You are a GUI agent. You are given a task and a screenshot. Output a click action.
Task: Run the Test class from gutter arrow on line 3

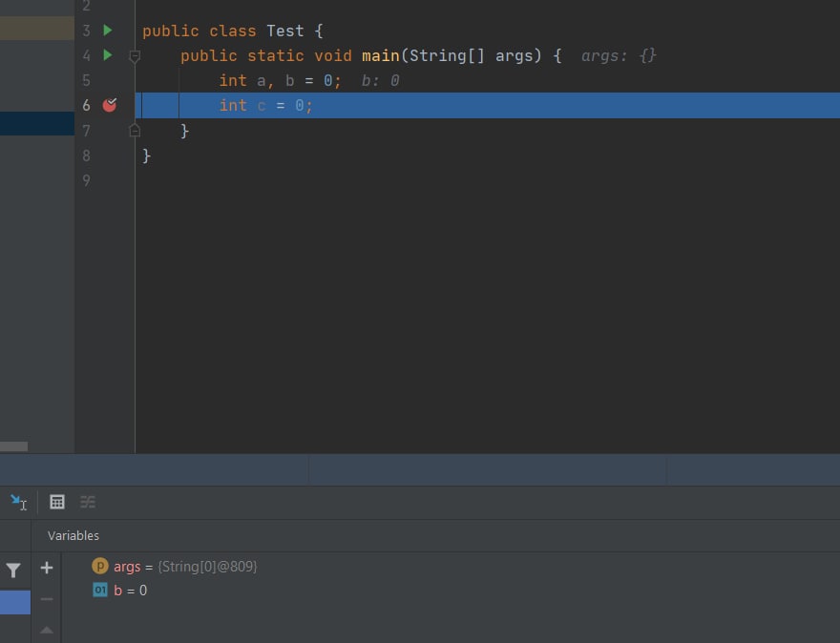[x=108, y=31]
